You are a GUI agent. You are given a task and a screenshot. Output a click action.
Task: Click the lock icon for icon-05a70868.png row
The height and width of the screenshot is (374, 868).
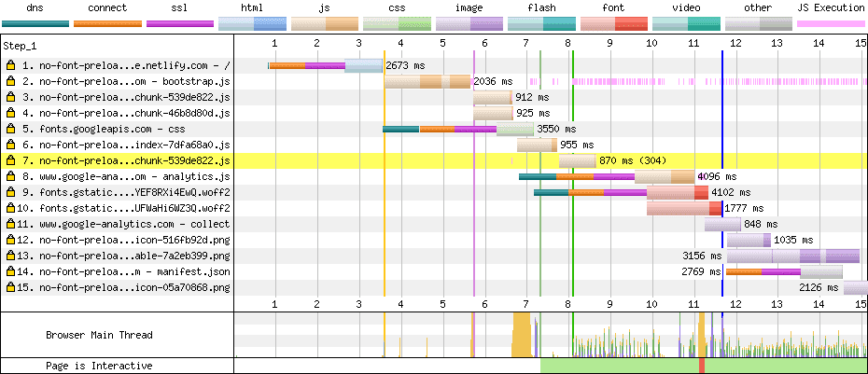[x=10, y=287]
